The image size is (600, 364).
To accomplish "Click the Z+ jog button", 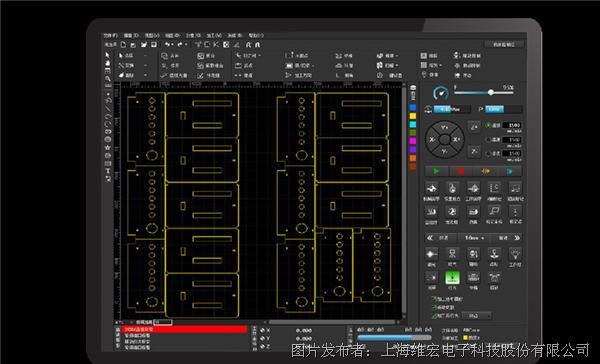I will pos(474,126).
